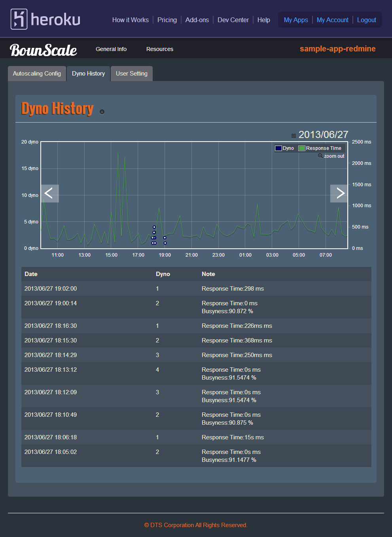The image size is (392, 537).
Task: Click the Note column header
Action: click(208, 274)
